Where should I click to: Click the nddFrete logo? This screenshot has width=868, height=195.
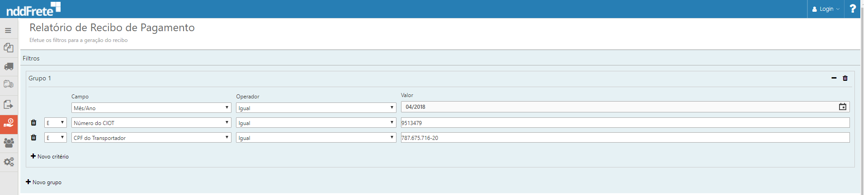[33, 9]
